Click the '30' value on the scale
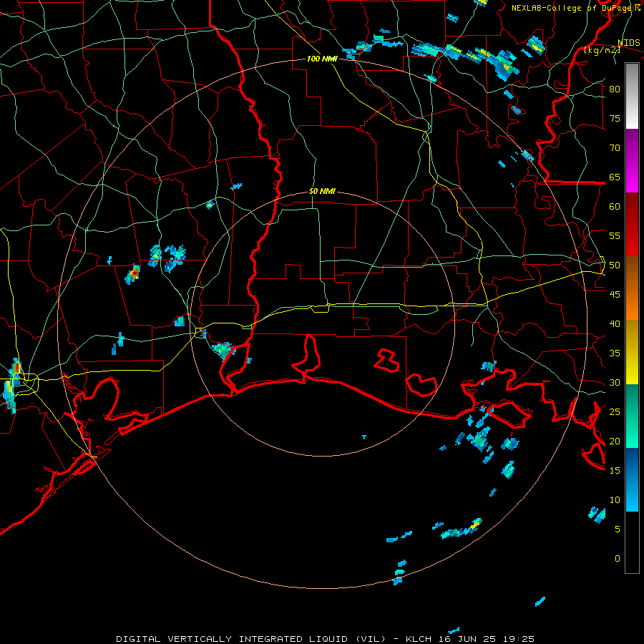The width and height of the screenshot is (644, 644). click(x=615, y=382)
